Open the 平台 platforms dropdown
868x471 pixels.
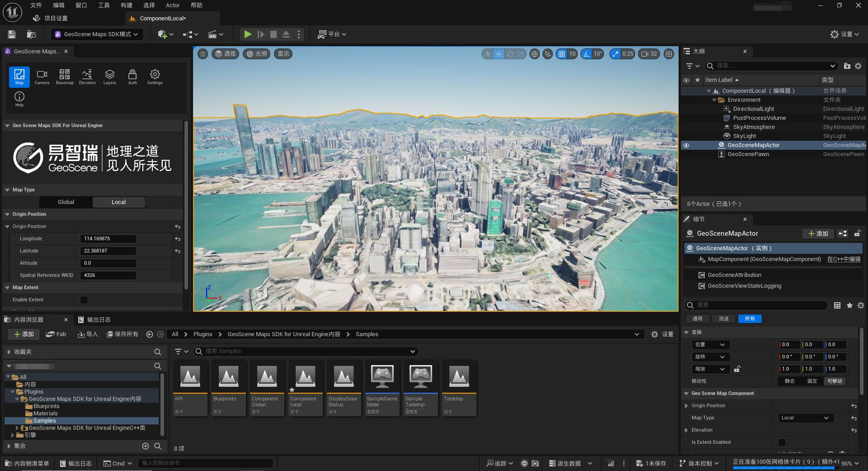click(x=332, y=34)
